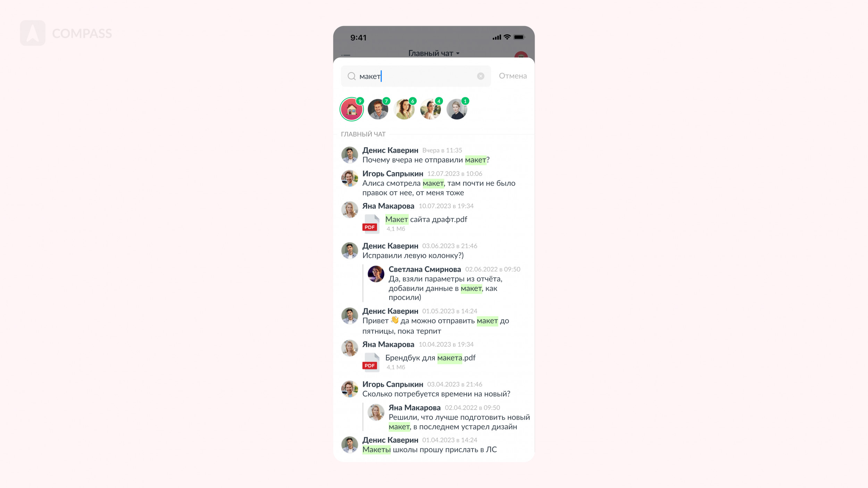
Task: Open the file link Макет сайта драфт.pdf
Action: 426,219
